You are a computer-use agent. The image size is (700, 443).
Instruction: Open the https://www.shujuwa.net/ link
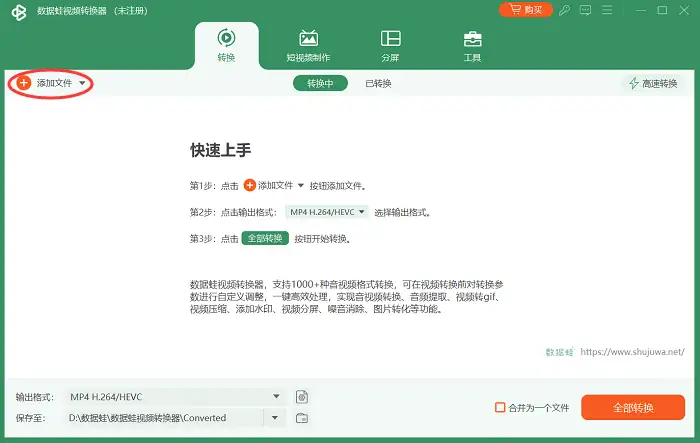tap(632, 352)
